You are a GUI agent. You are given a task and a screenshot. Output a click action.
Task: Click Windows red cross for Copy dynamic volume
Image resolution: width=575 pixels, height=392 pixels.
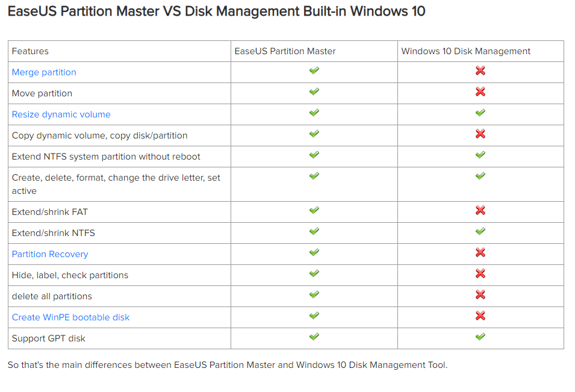click(480, 134)
